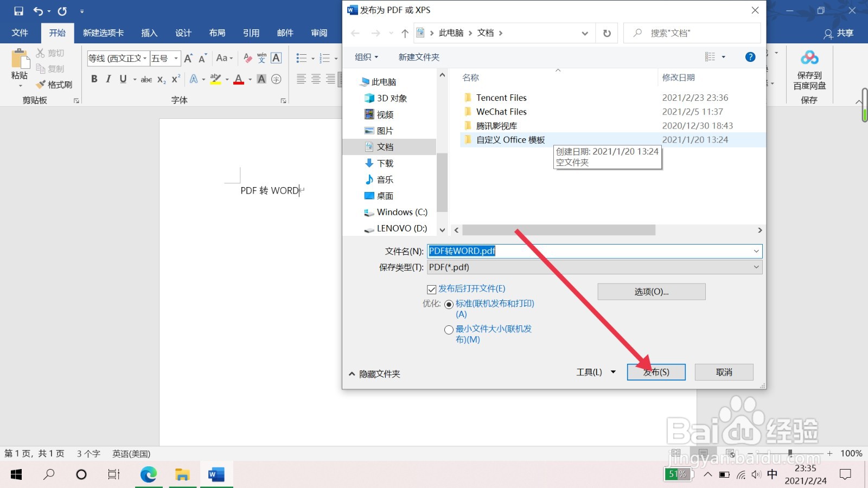
Task: Open the font size (五号) dropdown
Action: pos(176,58)
